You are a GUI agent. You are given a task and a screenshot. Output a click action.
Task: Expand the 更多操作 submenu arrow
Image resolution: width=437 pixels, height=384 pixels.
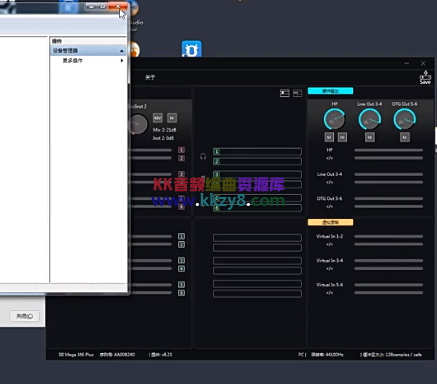[122, 61]
